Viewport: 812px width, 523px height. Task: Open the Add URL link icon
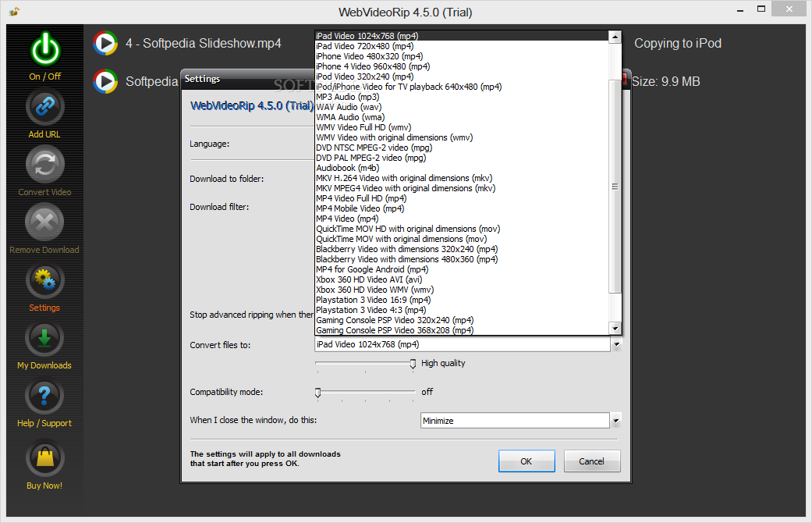pyautogui.click(x=44, y=107)
